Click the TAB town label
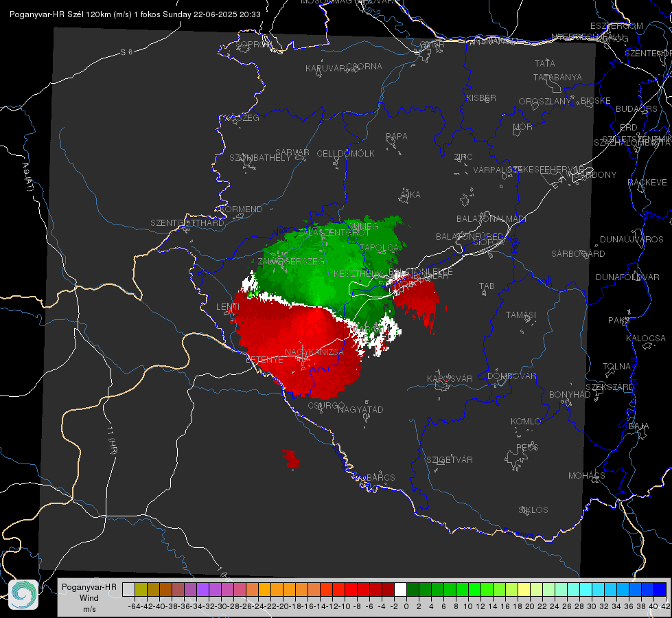The height and width of the screenshot is (618, 672). click(x=487, y=286)
